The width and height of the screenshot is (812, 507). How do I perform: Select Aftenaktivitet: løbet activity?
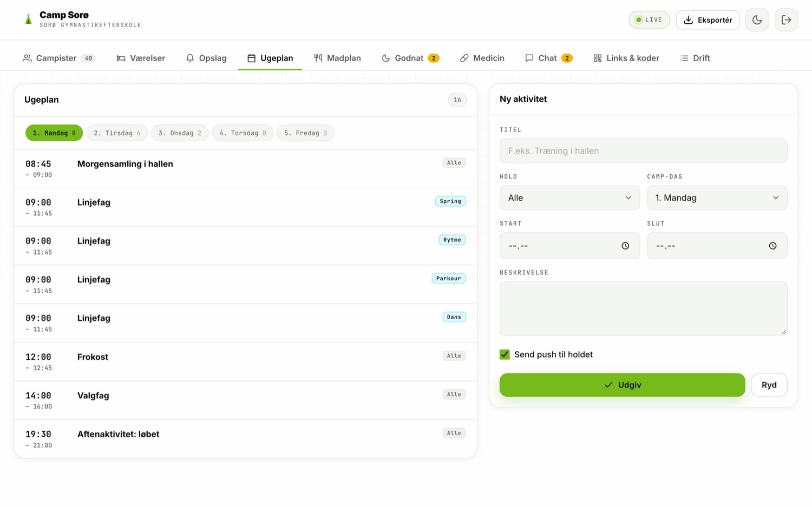[245, 439]
